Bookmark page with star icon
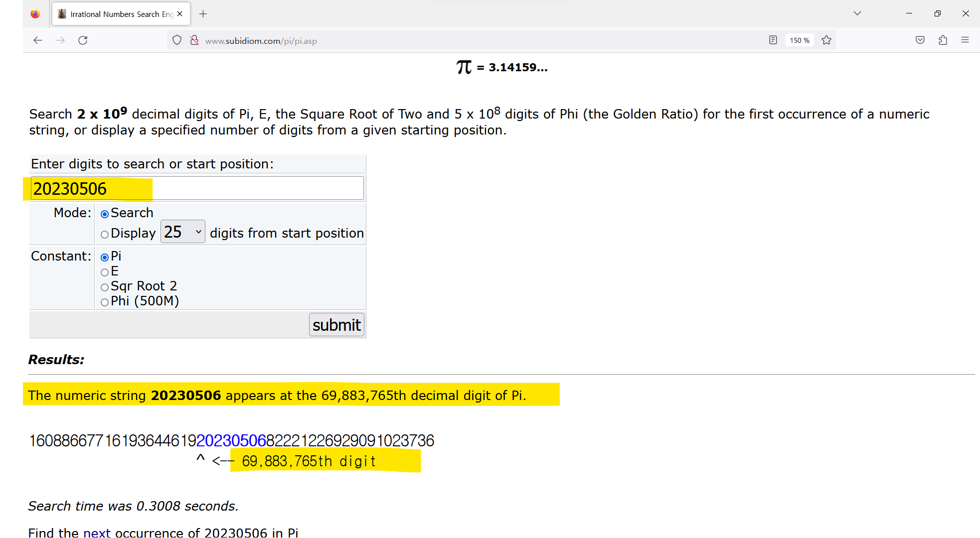Screen dimensions: 980x538 click(x=826, y=40)
